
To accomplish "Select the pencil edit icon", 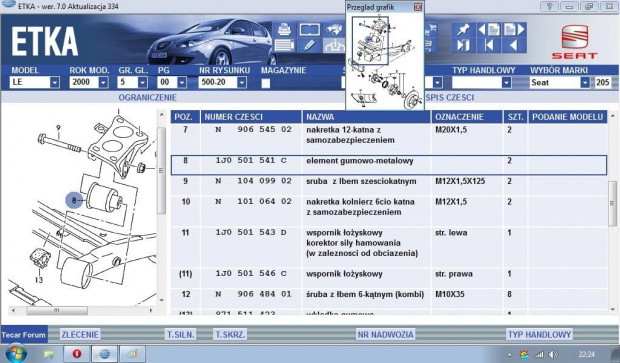I will point(309,45).
